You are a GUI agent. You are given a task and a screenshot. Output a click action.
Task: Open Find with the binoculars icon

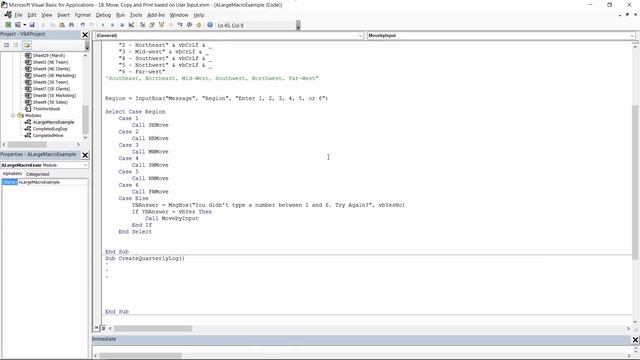(71, 25)
